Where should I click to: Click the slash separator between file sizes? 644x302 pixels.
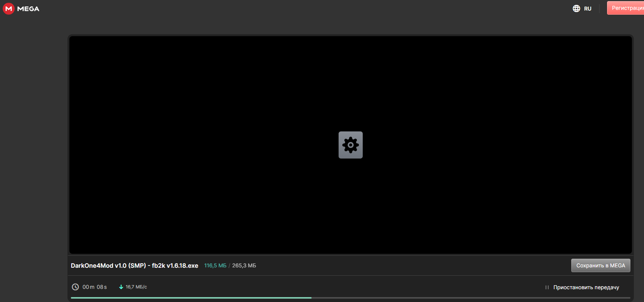click(229, 265)
